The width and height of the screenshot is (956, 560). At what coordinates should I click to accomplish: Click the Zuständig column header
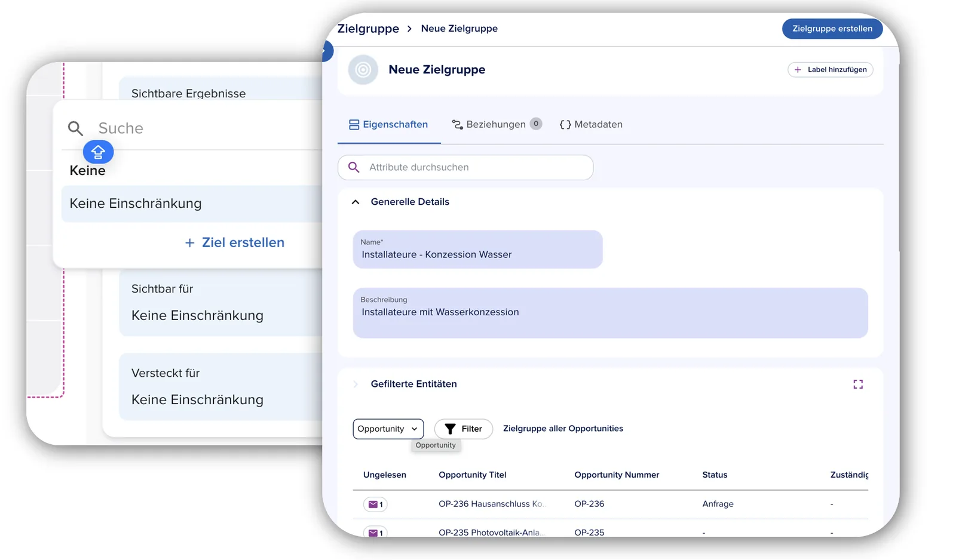tap(849, 475)
